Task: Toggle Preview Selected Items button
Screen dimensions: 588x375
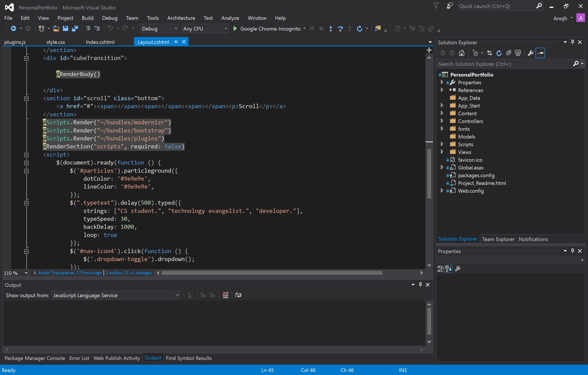Action: 540,53
